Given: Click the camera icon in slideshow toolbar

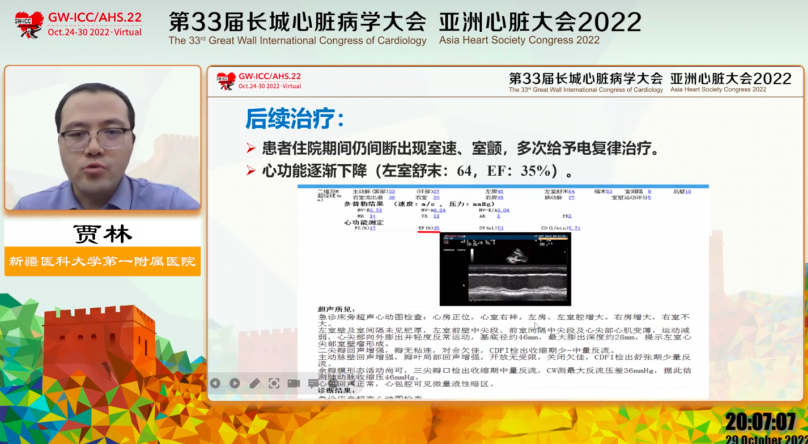Looking at the screenshot, I should click(294, 383).
